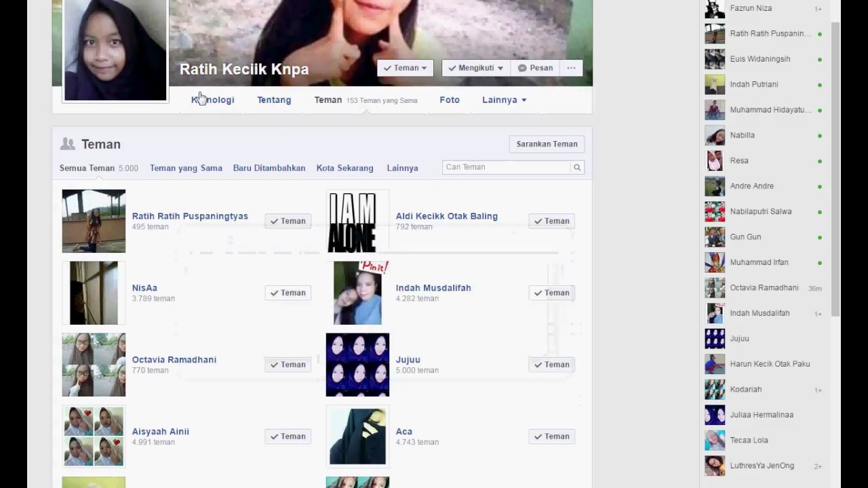Open chat with Resa
The image size is (868, 488).
click(x=764, y=161)
